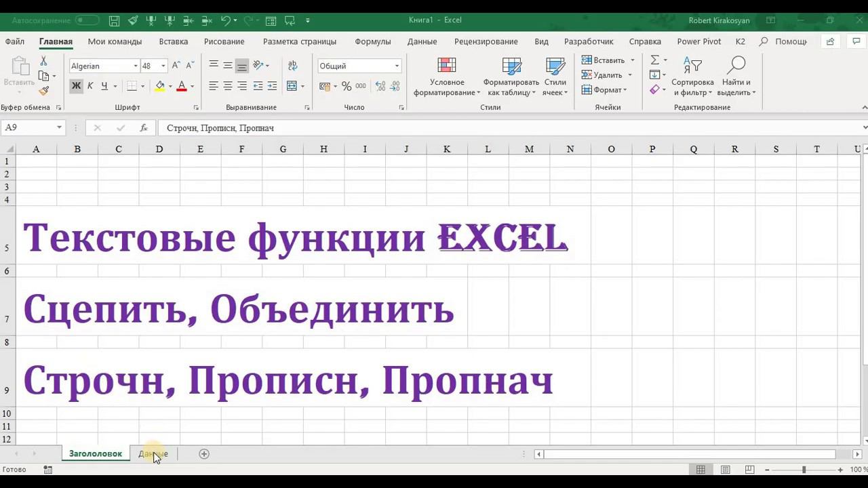This screenshot has width=868, height=488.
Task: Add a new sheet with plus button
Action: (x=204, y=454)
